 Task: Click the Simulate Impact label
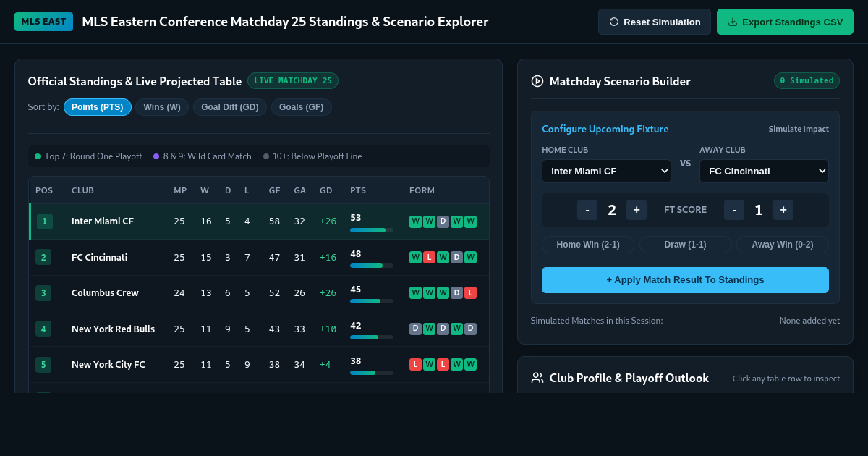tap(799, 129)
